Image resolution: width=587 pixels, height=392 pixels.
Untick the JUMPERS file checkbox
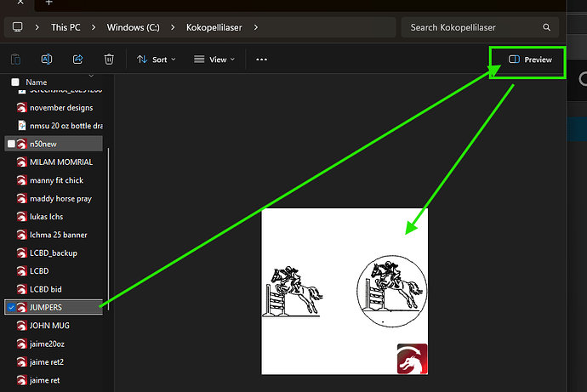11,308
